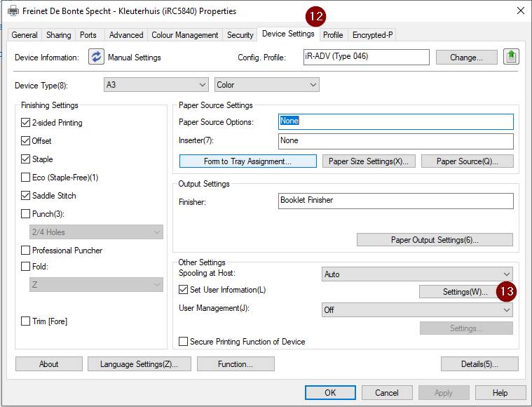
Task: Click the green export profile icon
Action: pos(511,56)
